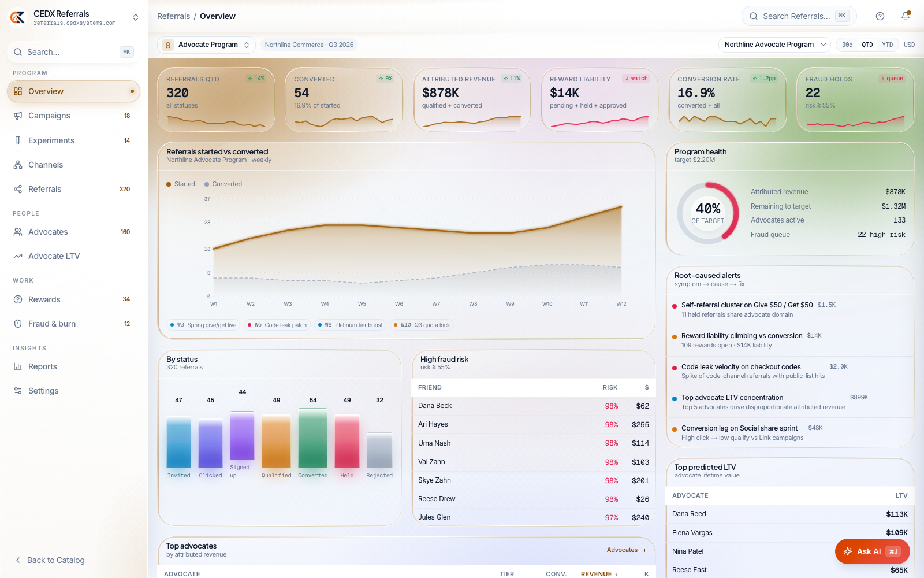Image resolution: width=924 pixels, height=578 pixels.
Task: Click the Fraud queue 22 high risk value
Action: [x=881, y=235]
